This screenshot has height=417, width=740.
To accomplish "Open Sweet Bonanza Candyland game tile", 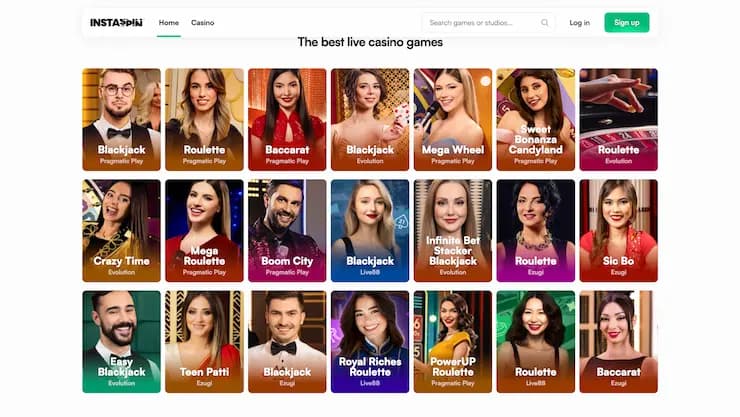I will [536, 119].
